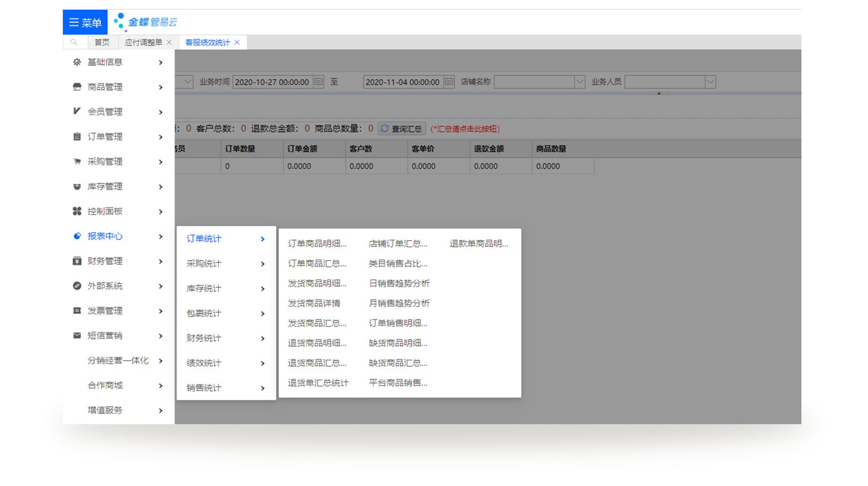This screenshot has height=486, width=868.
Task: Click the 报表中心 pie chart icon
Action: (77, 236)
